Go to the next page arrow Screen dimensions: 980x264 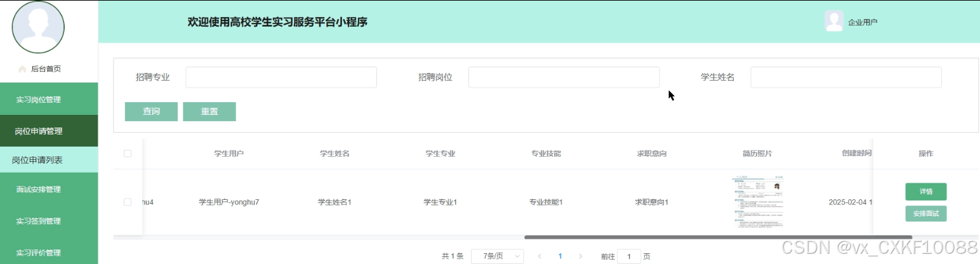point(580,256)
